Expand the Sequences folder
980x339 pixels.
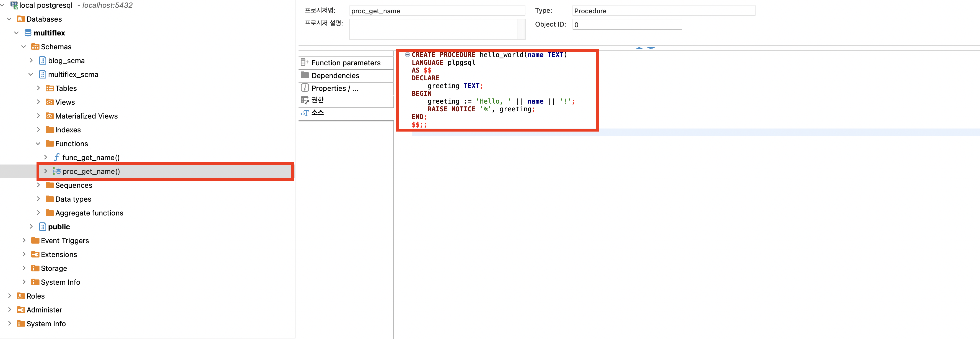click(38, 185)
